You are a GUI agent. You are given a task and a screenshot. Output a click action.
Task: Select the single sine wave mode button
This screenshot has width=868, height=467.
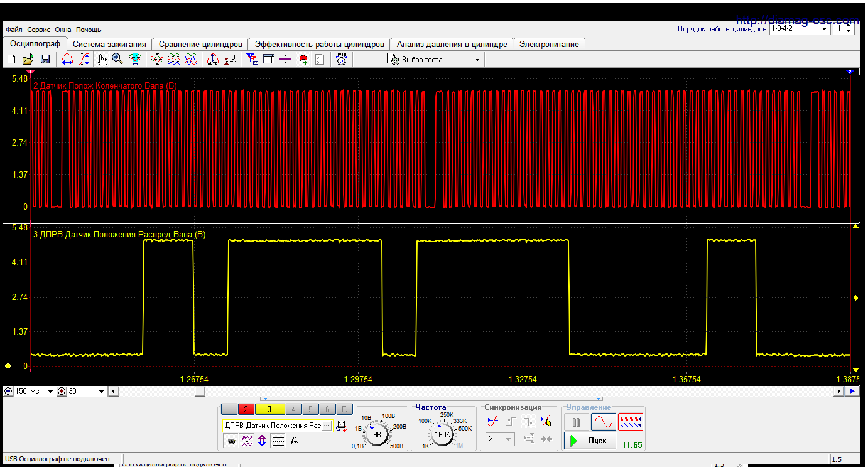point(603,422)
